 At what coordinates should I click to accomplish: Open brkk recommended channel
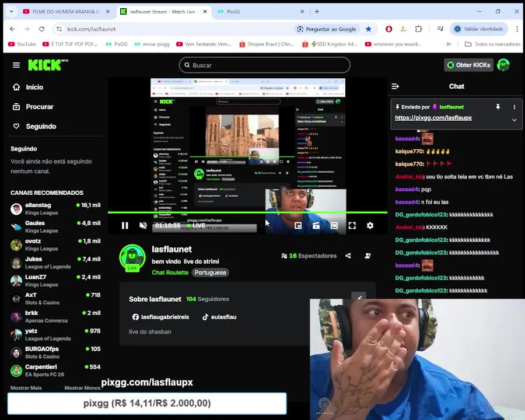55,317
